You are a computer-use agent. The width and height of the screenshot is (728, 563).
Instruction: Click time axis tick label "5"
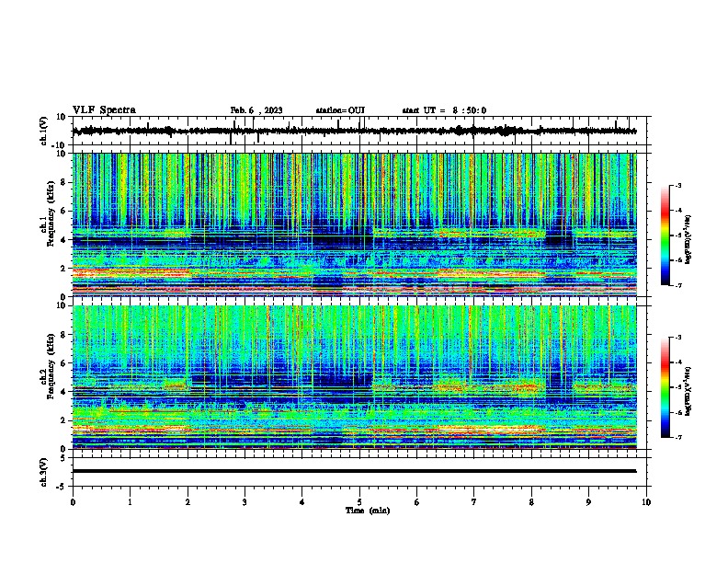pyautogui.click(x=359, y=502)
